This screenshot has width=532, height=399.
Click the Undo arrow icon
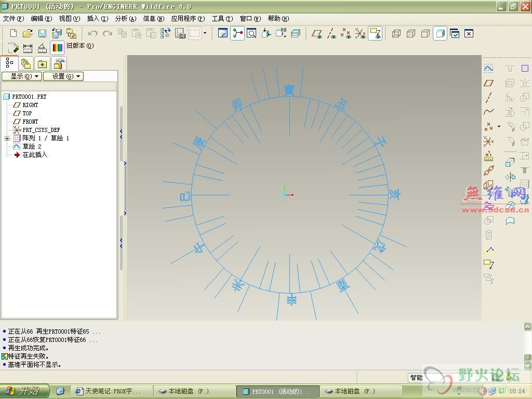tap(92, 33)
